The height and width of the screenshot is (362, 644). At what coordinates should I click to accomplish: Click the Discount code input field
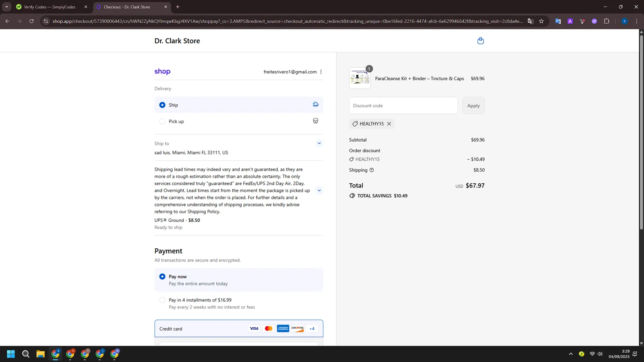point(403,106)
